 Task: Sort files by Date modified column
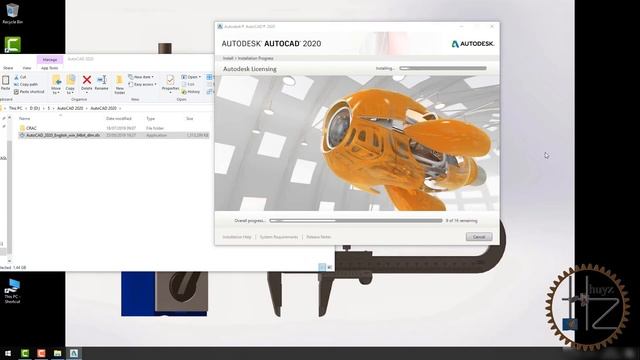click(x=119, y=118)
